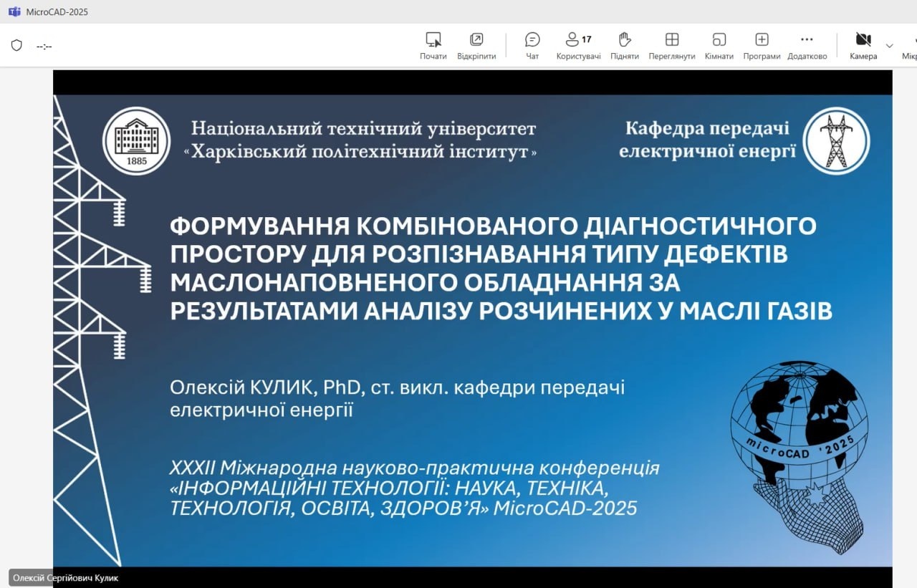Click the meeting duration timer
917x588 pixels.
[x=44, y=46]
